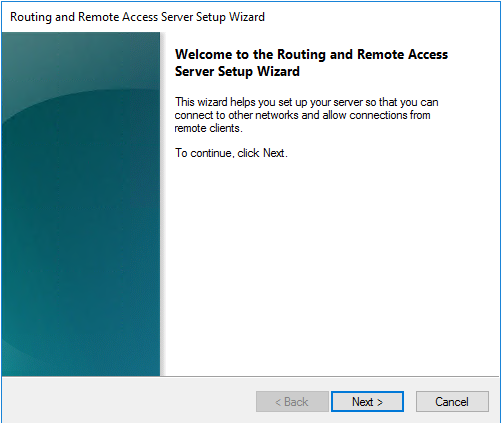Click the empty title bar area at right

point(382,17)
